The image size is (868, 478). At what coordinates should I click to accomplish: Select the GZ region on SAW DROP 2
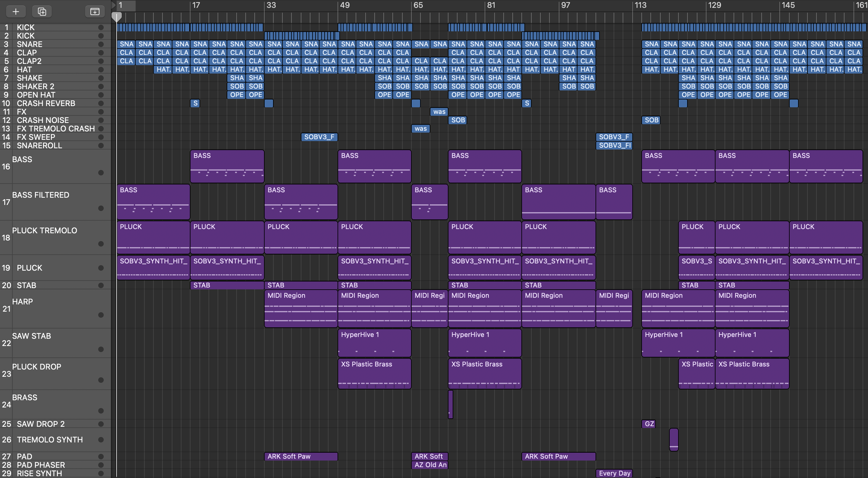[x=649, y=424]
